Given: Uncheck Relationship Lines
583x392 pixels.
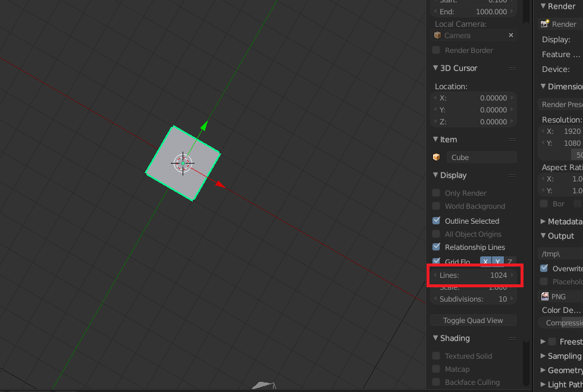Looking at the screenshot, I should [x=436, y=247].
